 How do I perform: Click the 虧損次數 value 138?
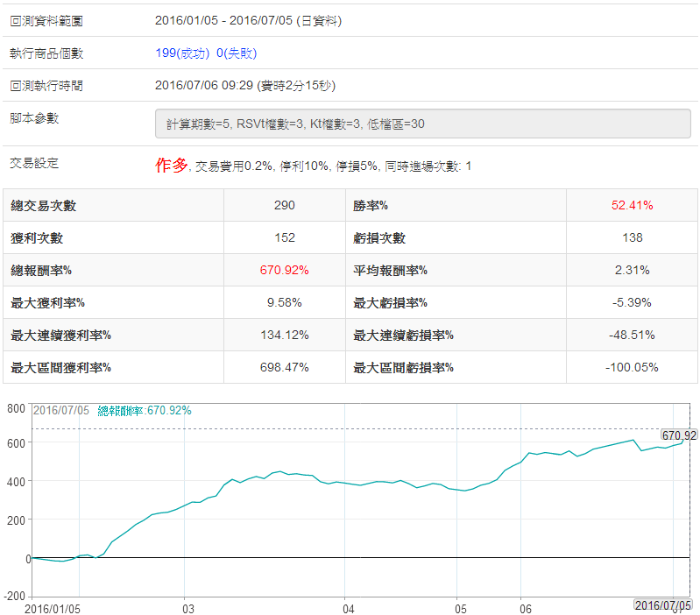[632, 237]
